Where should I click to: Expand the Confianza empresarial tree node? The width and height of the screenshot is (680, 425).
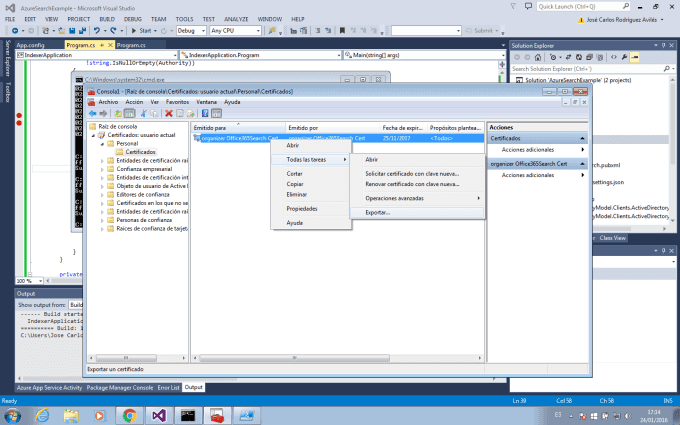(103, 169)
